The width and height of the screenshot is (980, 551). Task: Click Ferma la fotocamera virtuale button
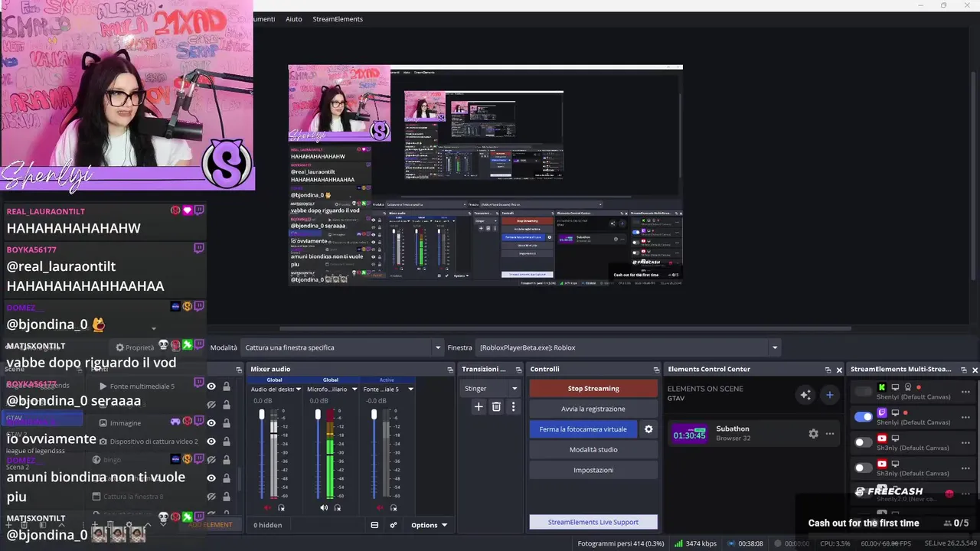click(x=583, y=429)
